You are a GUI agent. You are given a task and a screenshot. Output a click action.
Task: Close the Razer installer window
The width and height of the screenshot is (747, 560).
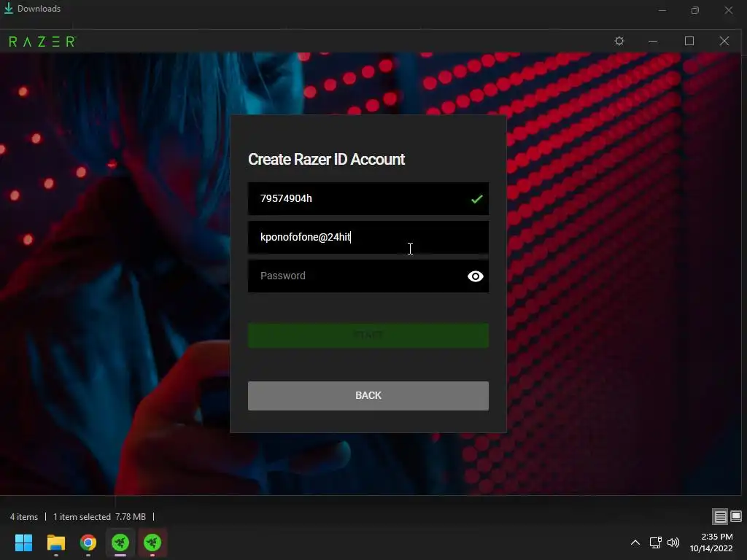pos(724,41)
